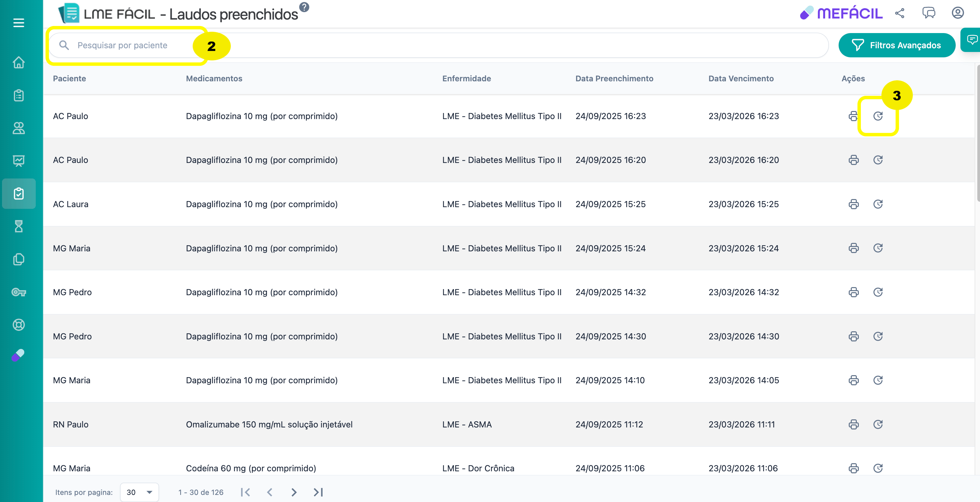Screen dimensions: 980x502
Task: Print the AC Laura report
Action: (853, 204)
